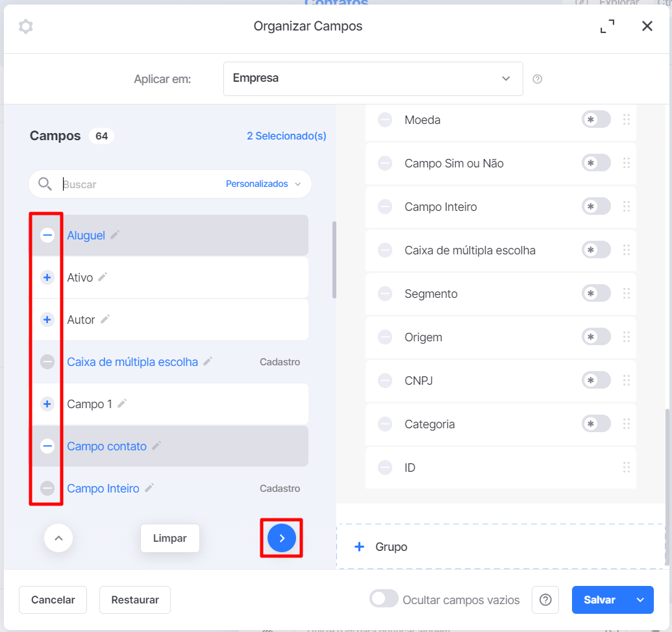This screenshot has height=632, width=672.
Task: Click minus icon of Campo Inteiro in Campos list
Action: (47, 488)
